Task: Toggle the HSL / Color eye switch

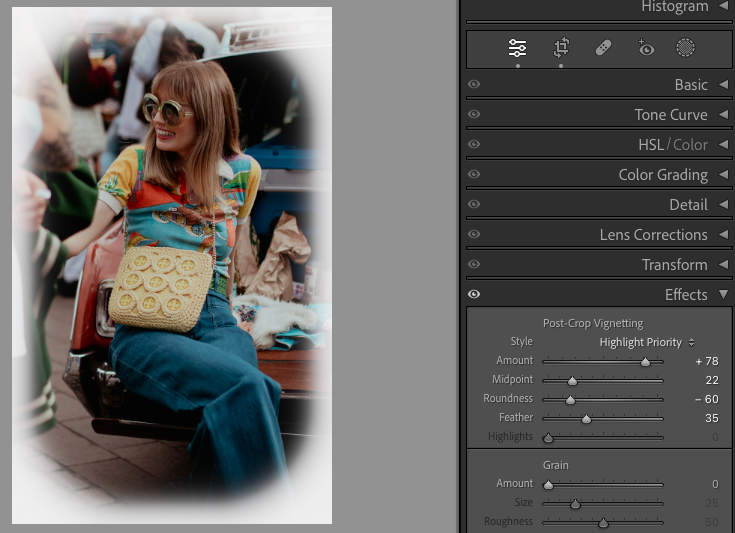Action: pyautogui.click(x=474, y=145)
